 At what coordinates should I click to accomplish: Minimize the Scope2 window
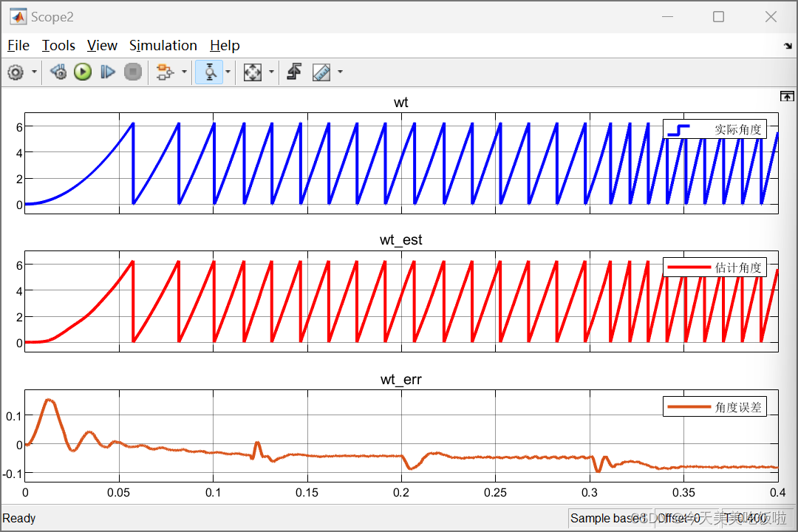[x=668, y=17]
